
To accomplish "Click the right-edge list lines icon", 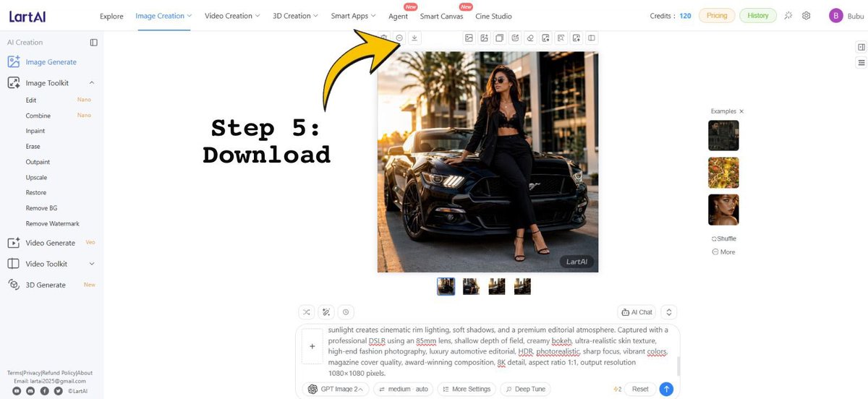I will (861, 63).
